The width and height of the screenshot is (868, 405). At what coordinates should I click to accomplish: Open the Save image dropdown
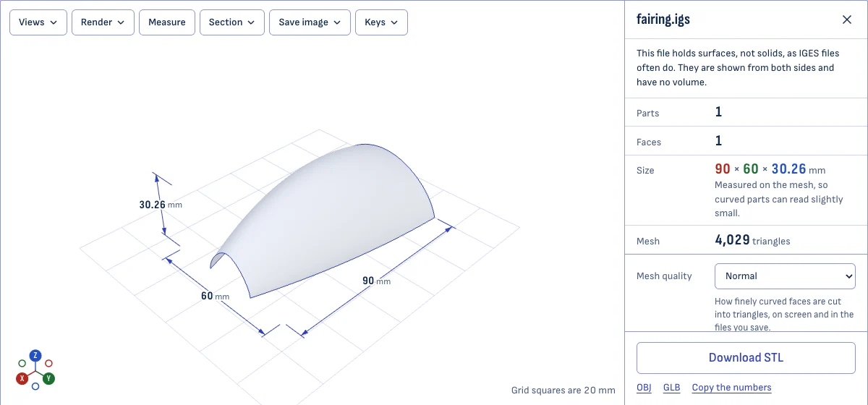[x=310, y=22]
